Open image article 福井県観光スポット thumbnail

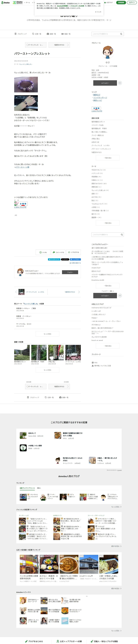tap(22, 353)
